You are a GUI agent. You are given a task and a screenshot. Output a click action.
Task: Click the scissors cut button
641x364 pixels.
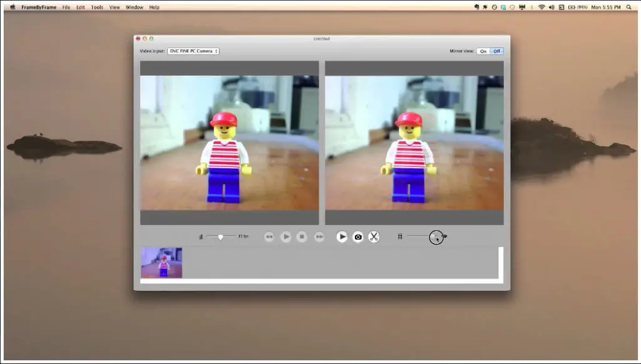click(374, 236)
